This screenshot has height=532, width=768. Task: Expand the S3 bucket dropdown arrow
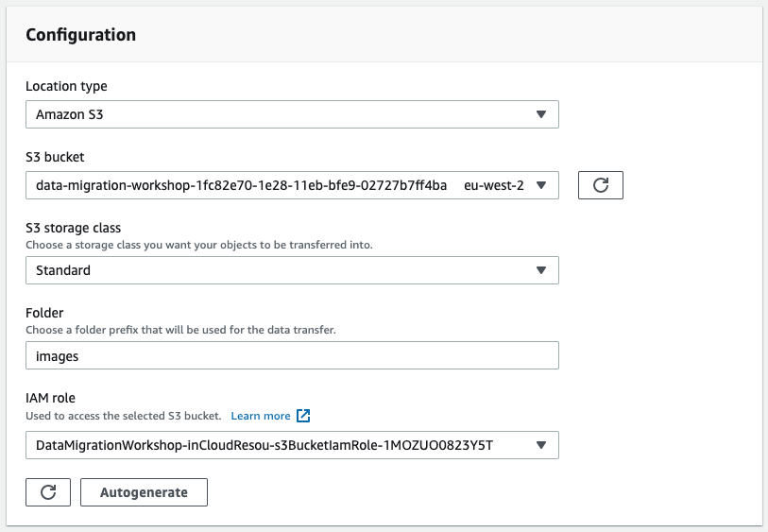coord(540,185)
